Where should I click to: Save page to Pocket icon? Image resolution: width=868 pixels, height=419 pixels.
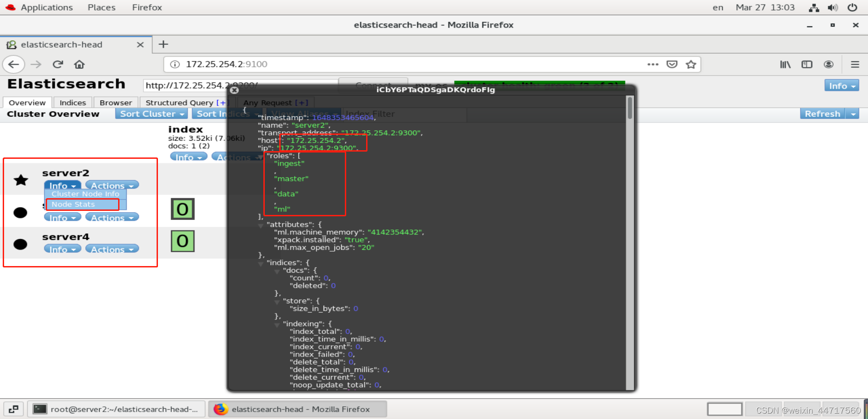tap(672, 64)
